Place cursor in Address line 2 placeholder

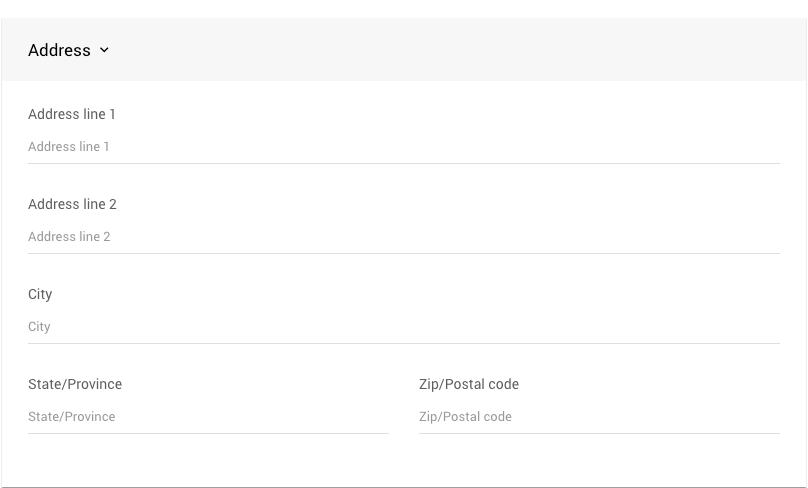(x=69, y=237)
